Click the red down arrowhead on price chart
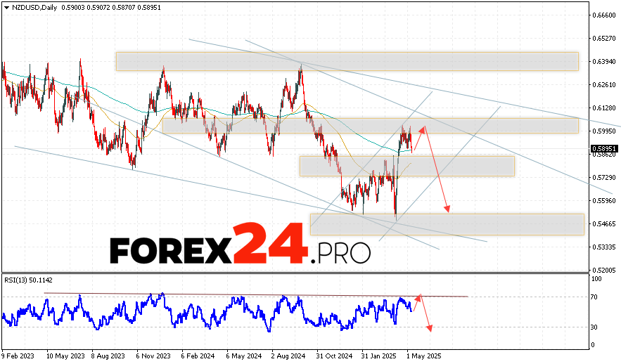621x364 pixels. pos(447,209)
